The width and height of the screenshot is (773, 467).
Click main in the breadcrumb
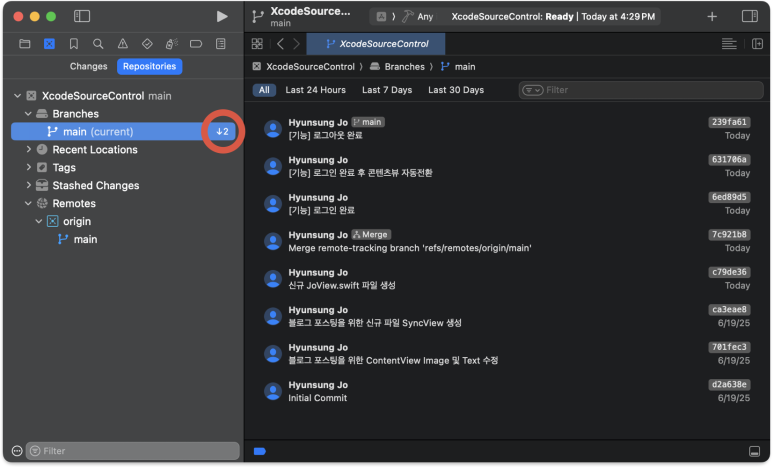coord(465,67)
